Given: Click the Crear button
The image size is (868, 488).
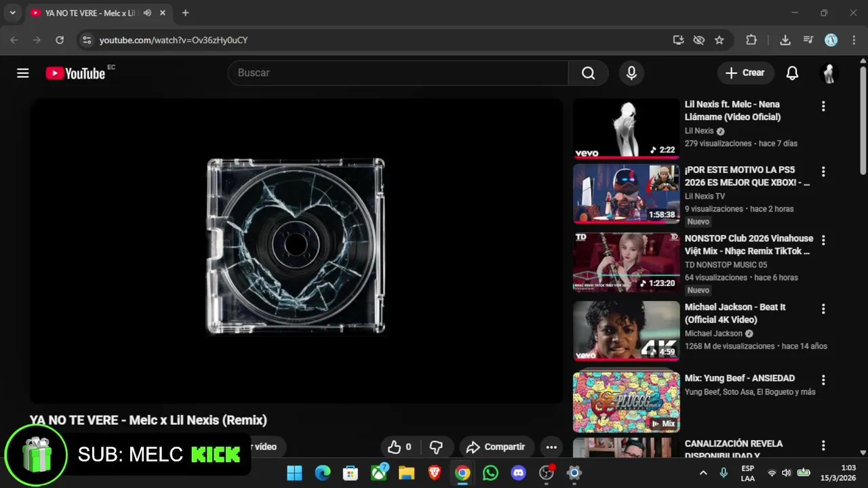Looking at the screenshot, I should pos(745,73).
